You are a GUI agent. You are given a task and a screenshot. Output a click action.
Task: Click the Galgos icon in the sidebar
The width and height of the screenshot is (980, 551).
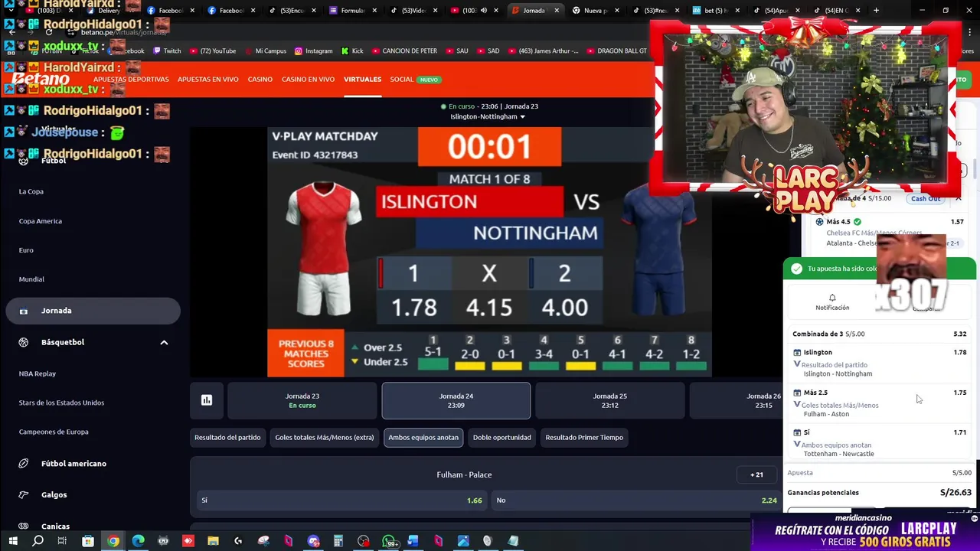[x=24, y=495]
